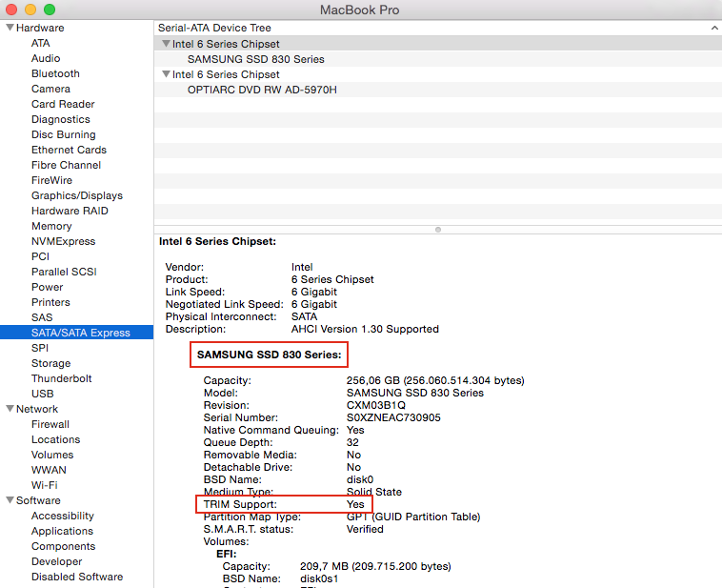Image resolution: width=722 pixels, height=588 pixels.
Task: Collapse the Hardware section triangle
Action: pyautogui.click(x=10, y=28)
